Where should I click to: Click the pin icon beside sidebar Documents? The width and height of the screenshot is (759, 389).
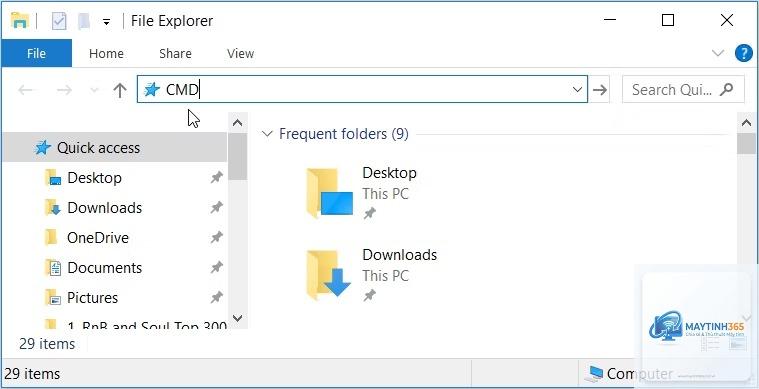[x=216, y=268]
